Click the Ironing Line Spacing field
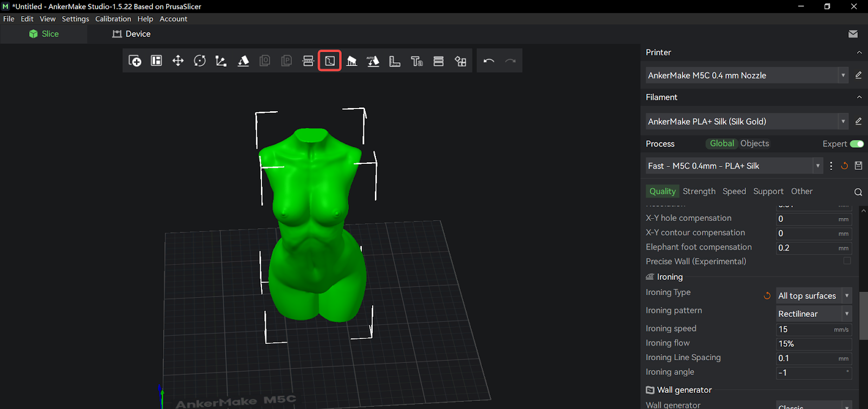 (x=814, y=358)
